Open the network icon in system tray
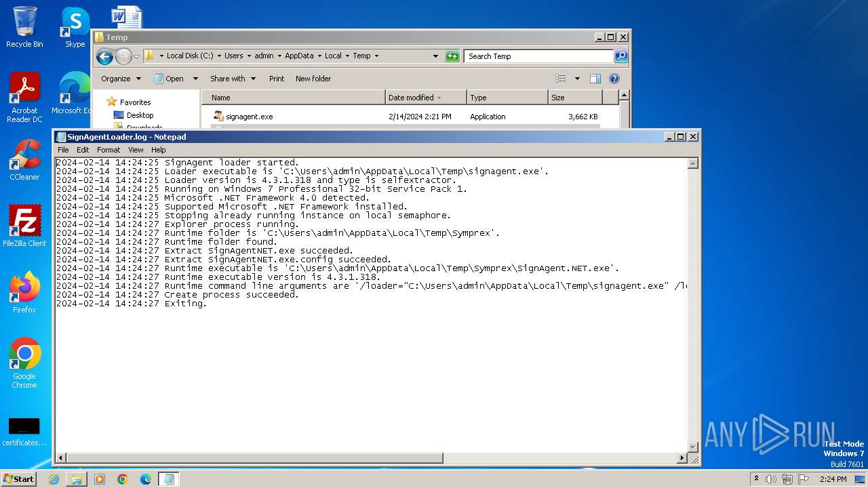This screenshot has height=488, width=868. (x=787, y=479)
